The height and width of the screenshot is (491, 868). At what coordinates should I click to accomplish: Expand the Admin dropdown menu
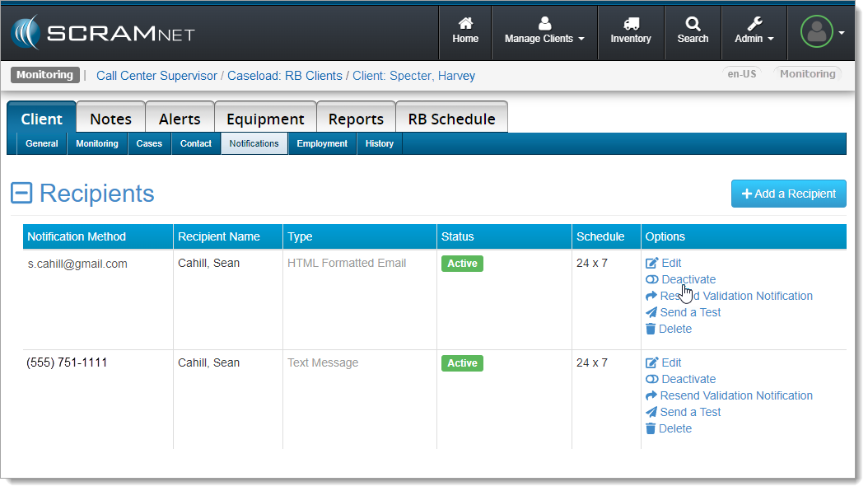pos(754,32)
